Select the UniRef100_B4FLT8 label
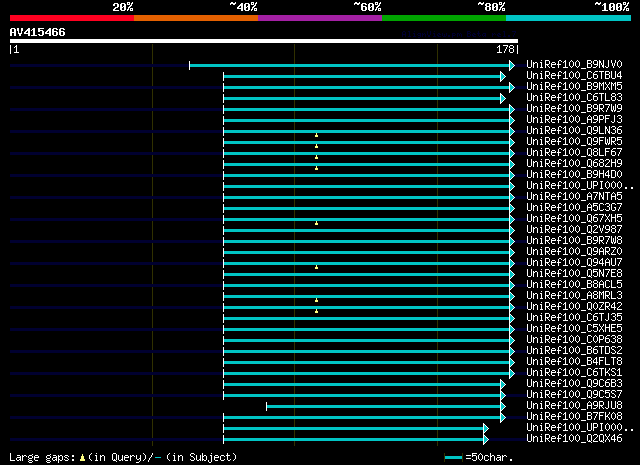Viewport: 640px width, 465px height. [574, 362]
